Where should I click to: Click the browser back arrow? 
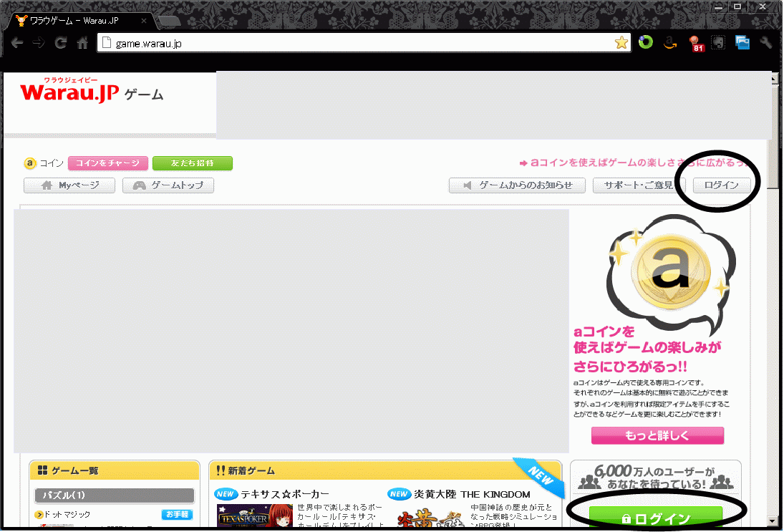(x=17, y=43)
